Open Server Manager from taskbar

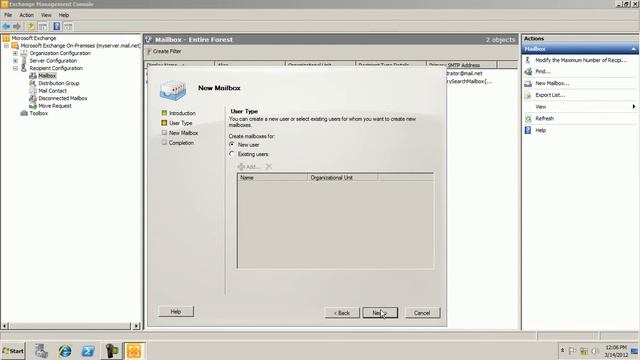(41, 351)
